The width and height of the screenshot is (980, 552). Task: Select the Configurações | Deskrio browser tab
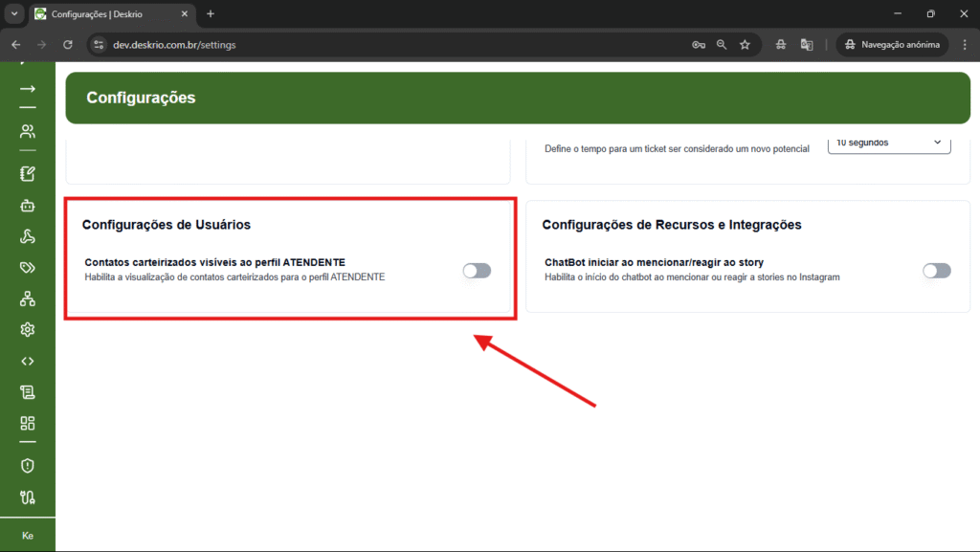[x=113, y=13]
